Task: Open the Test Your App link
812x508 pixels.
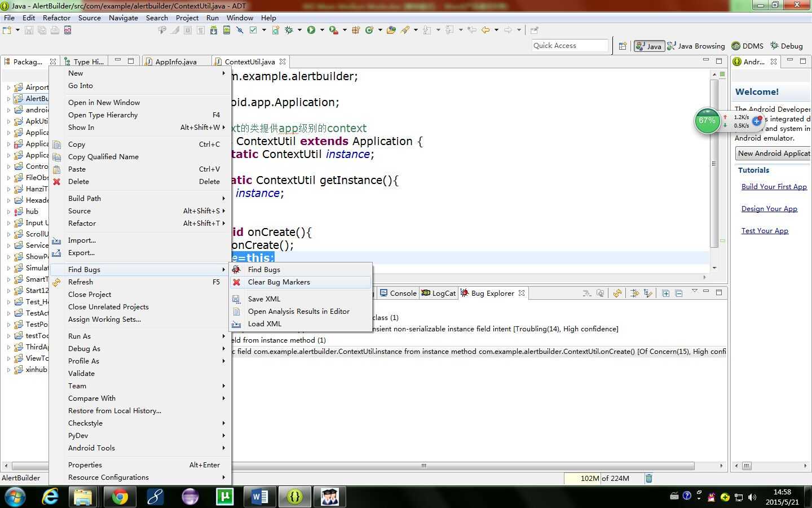Action: pos(765,231)
